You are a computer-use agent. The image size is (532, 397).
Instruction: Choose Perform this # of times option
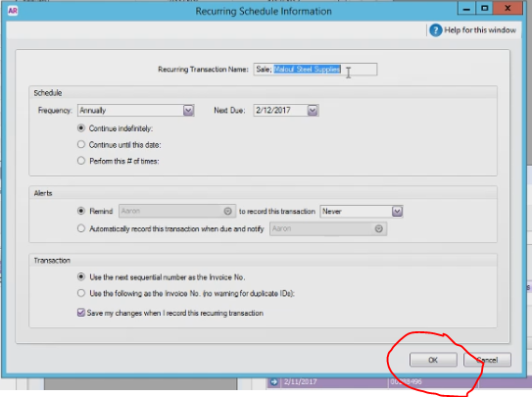(x=81, y=161)
